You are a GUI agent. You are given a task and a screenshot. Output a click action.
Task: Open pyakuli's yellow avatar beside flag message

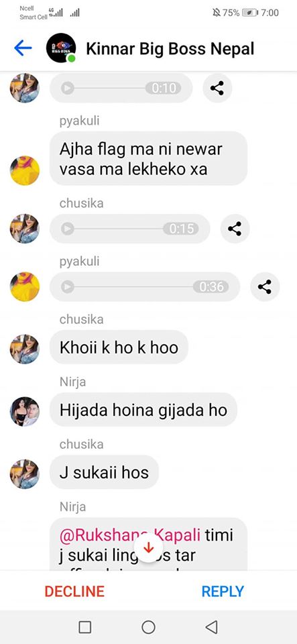tap(25, 170)
